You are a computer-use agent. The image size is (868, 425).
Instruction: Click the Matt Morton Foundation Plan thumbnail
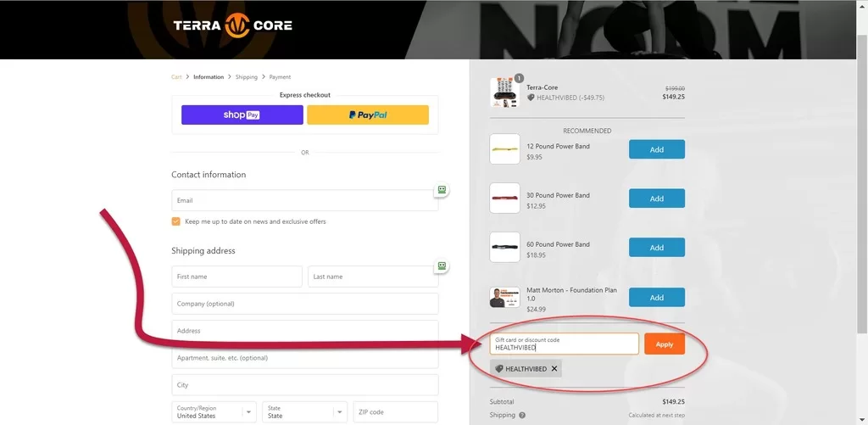(x=504, y=297)
